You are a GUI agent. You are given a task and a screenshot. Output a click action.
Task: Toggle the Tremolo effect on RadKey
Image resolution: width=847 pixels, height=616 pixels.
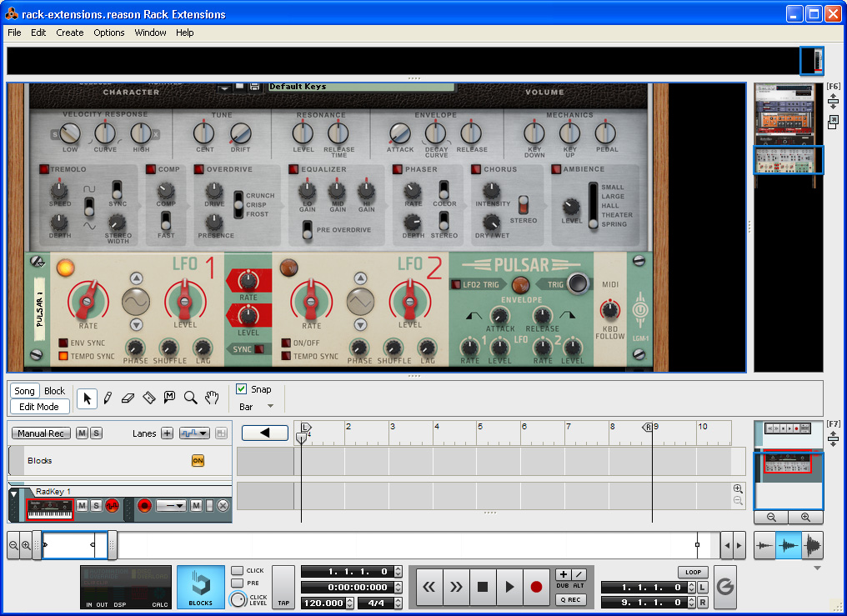(x=44, y=169)
